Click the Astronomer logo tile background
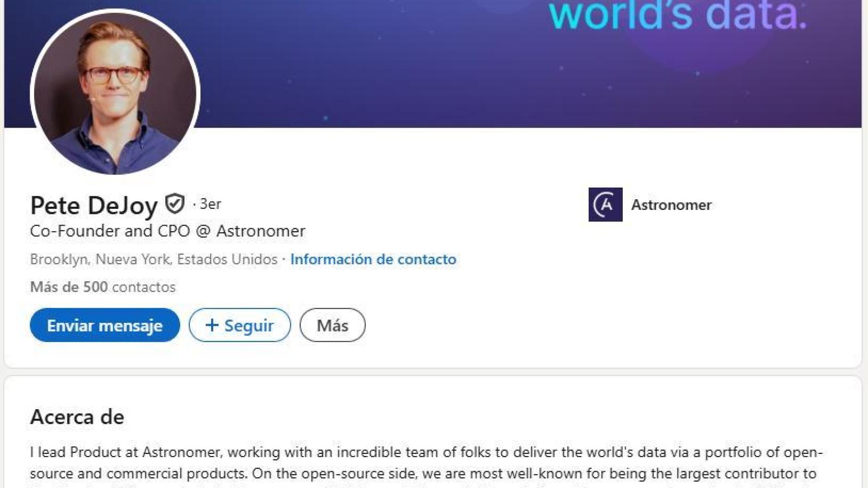This screenshot has width=868, height=488. pyautogui.click(x=605, y=205)
